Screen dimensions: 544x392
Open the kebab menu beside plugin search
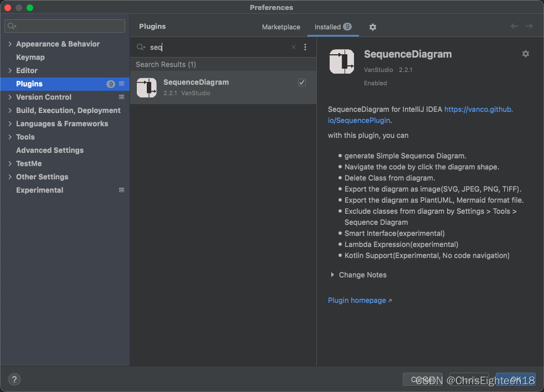(305, 47)
